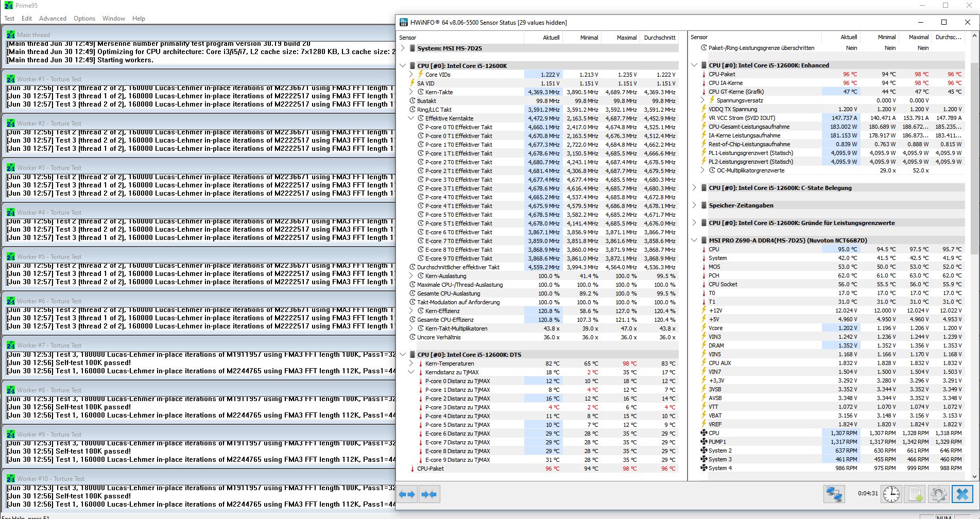Click the fan icon beside System 4
980x519 pixels.
704,468
